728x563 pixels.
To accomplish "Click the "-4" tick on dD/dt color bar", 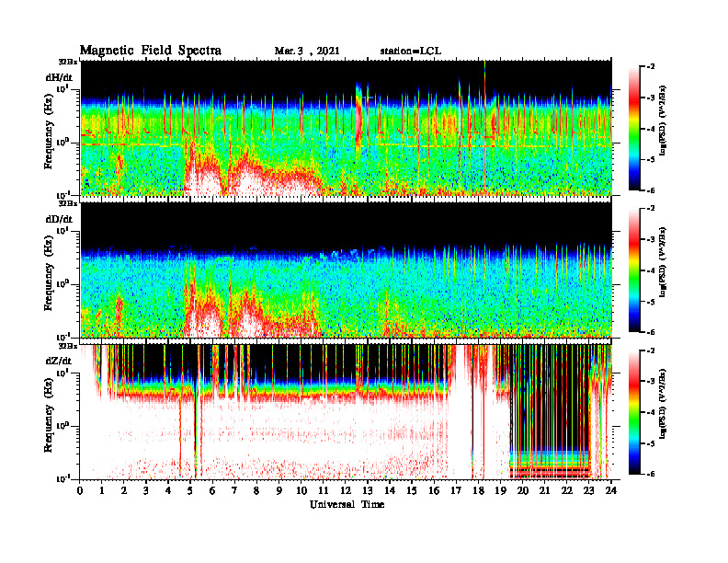I will click(x=651, y=270).
